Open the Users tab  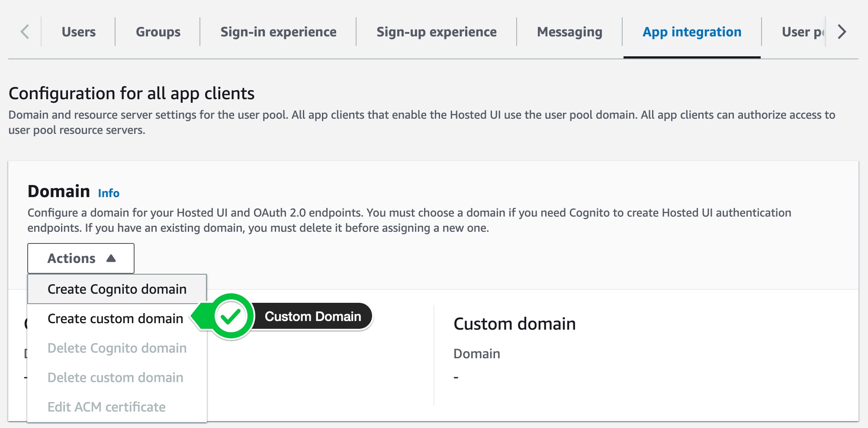78,32
